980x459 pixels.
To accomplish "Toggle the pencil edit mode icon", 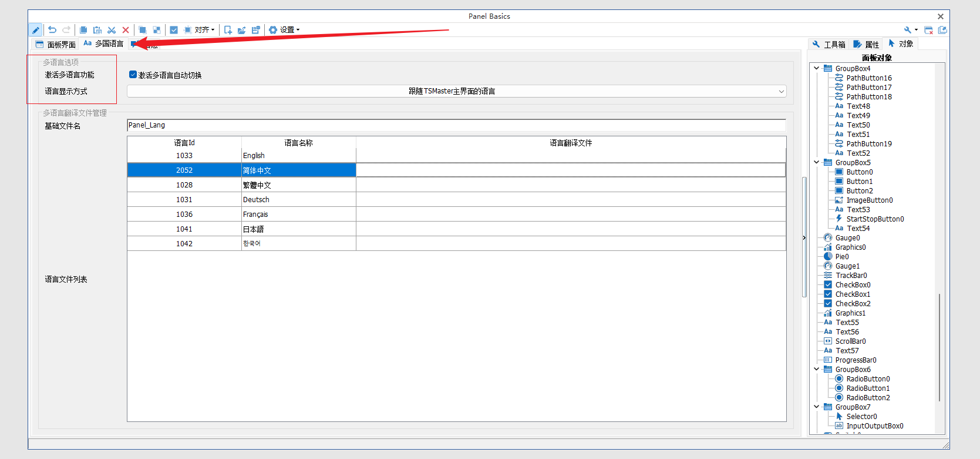I will click(35, 30).
